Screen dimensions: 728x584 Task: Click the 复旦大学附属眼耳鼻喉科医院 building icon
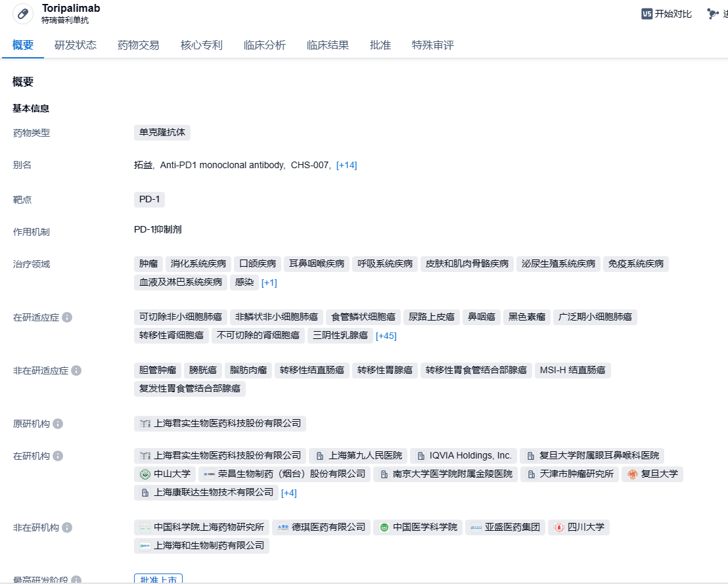tap(531, 456)
